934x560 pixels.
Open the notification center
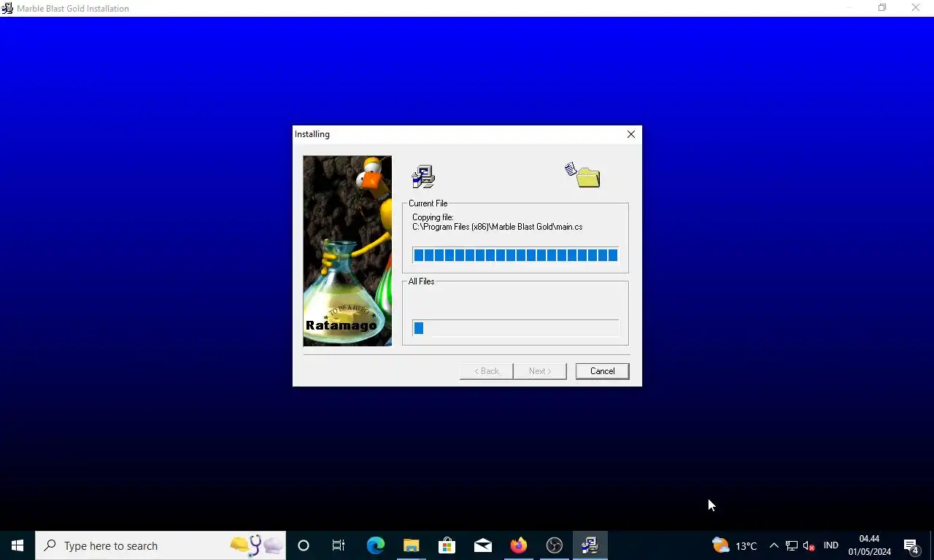911,545
